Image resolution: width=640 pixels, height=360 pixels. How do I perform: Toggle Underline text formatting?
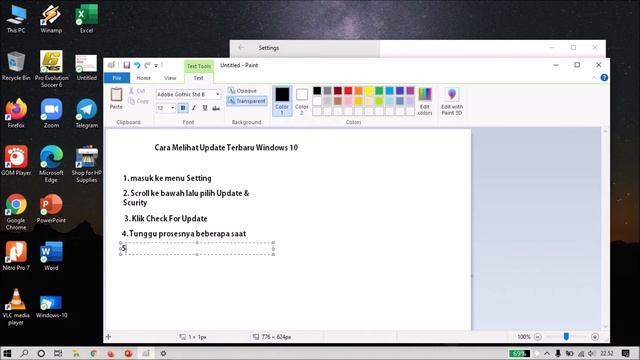coord(205,108)
